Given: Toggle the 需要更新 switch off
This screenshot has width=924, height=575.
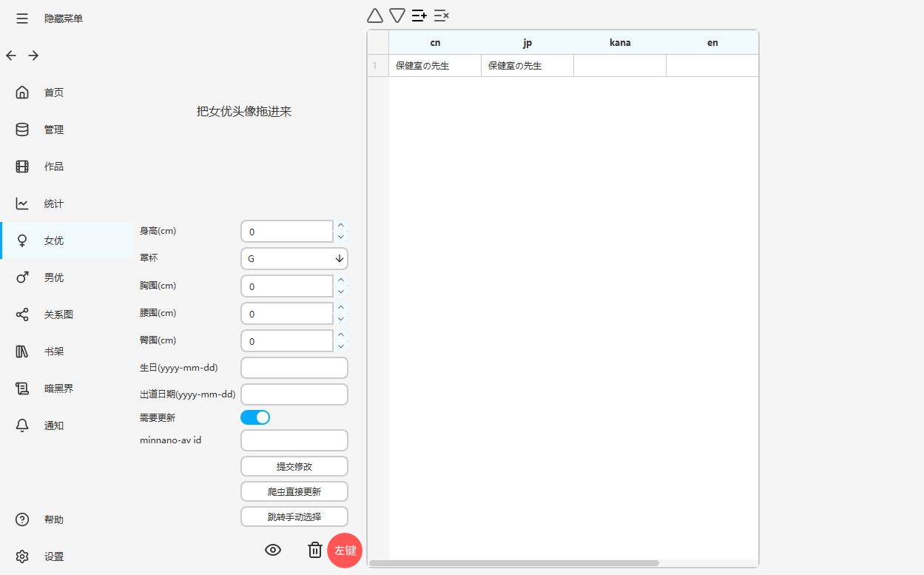Looking at the screenshot, I should point(255,417).
